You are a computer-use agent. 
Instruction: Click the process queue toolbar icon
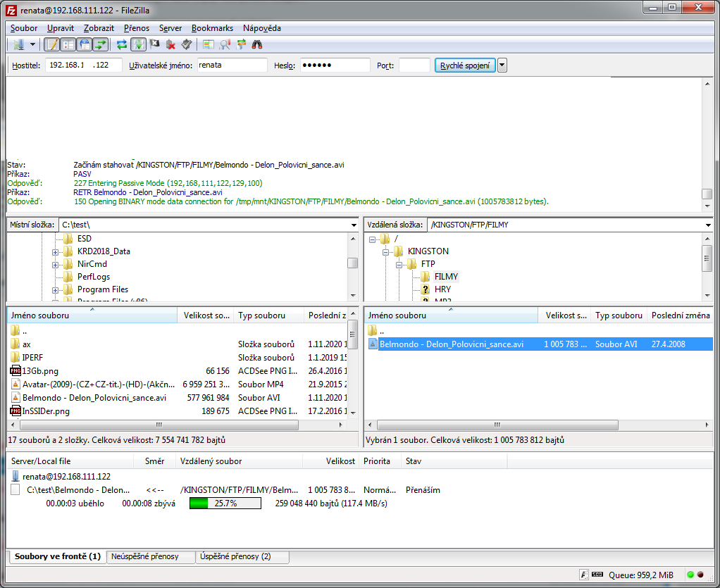tap(138, 44)
